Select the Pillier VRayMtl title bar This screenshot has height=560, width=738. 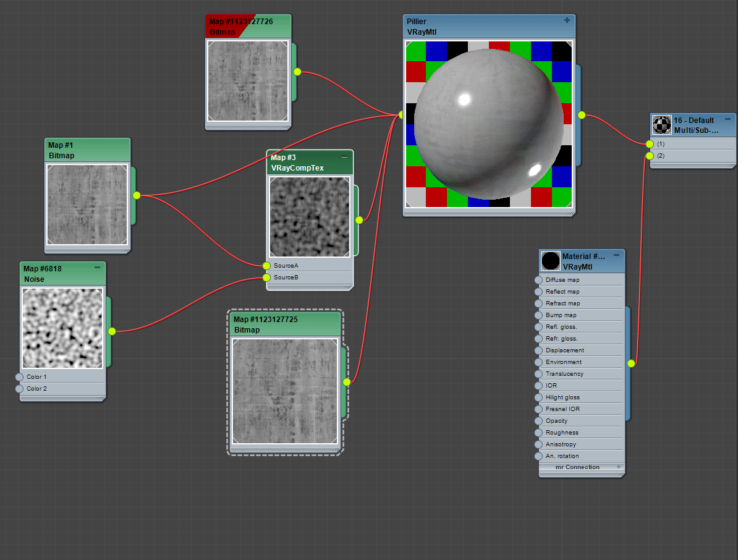489,27
